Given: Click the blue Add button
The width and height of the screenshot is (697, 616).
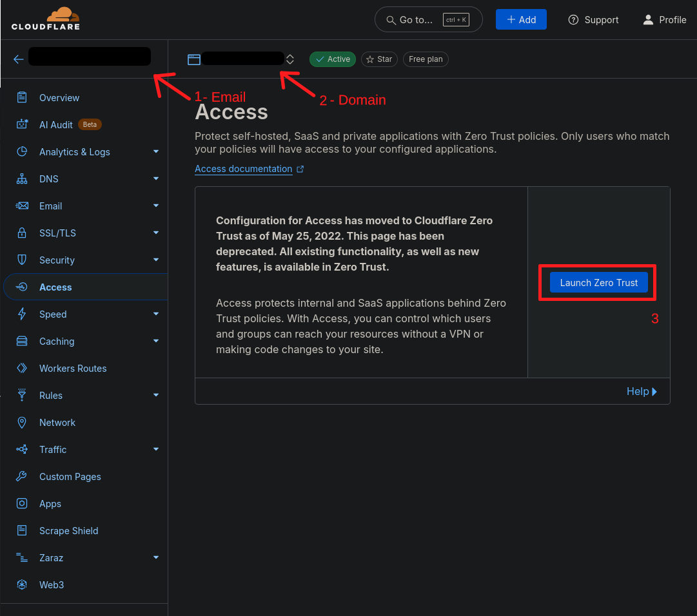Looking at the screenshot, I should [x=521, y=19].
